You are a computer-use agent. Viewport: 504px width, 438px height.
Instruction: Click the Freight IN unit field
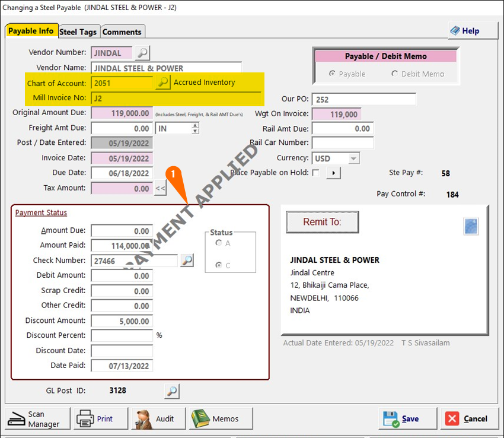(x=174, y=128)
